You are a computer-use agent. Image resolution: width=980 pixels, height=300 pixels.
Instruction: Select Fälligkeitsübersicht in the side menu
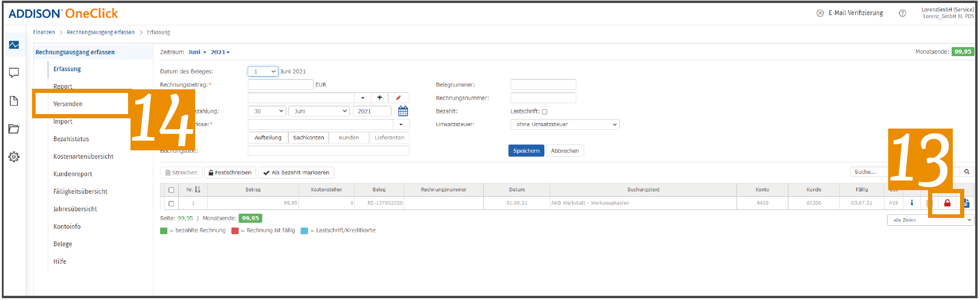[x=80, y=191]
